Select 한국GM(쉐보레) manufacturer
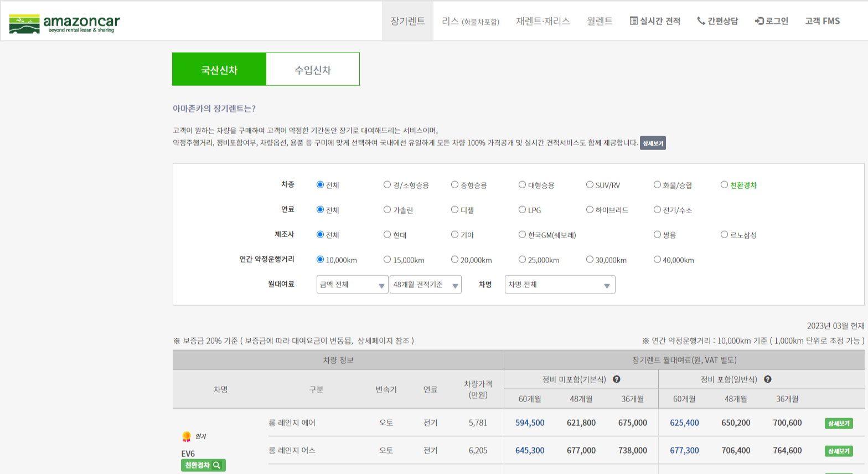This screenshot has width=868, height=474. [x=522, y=234]
